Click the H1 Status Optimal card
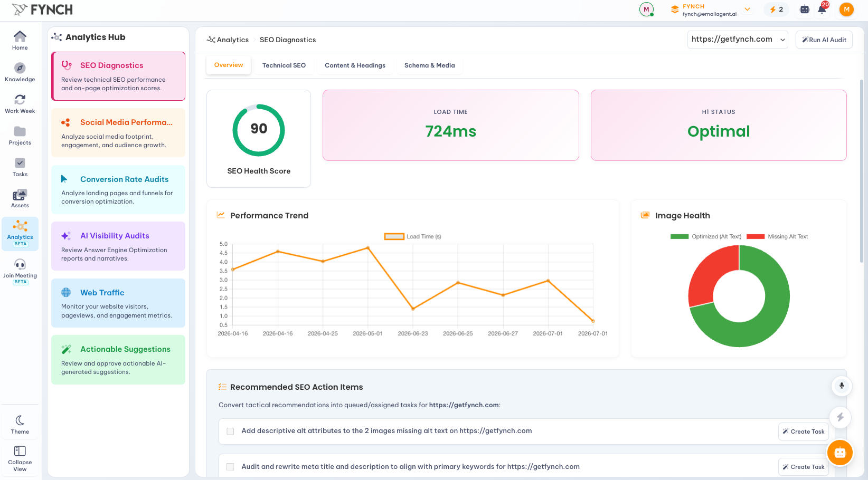868x480 pixels. point(719,125)
